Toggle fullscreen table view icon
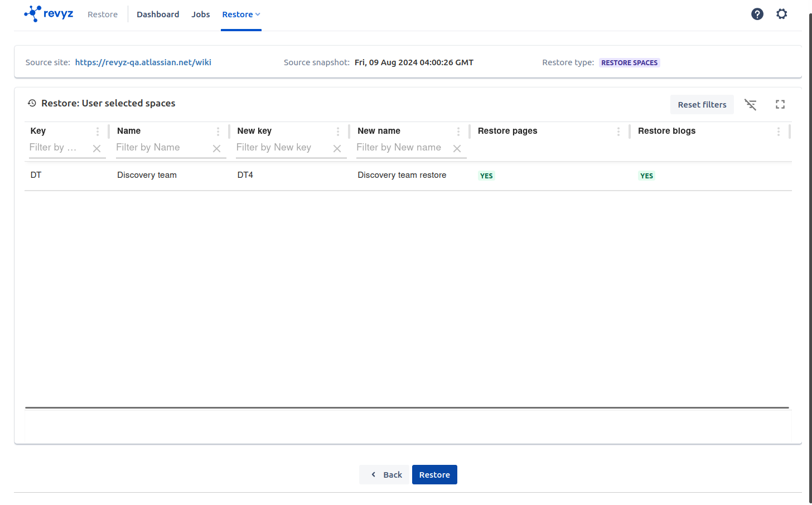 [x=780, y=105]
